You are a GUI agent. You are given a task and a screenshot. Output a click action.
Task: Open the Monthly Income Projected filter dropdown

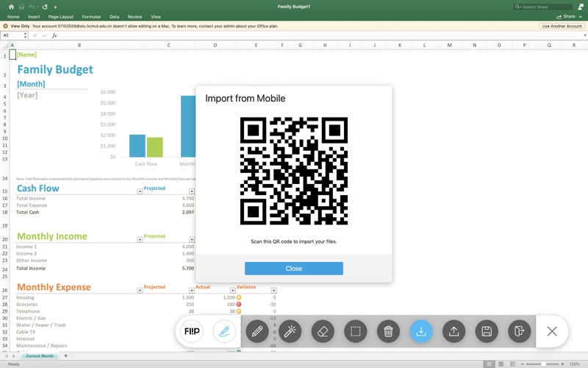tap(192, 240)
